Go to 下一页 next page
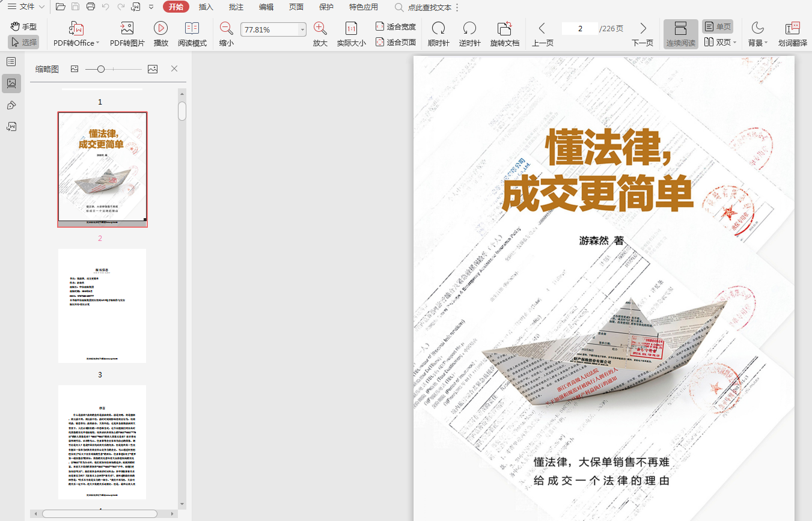The image size is (812, 521). click(643, 34)
